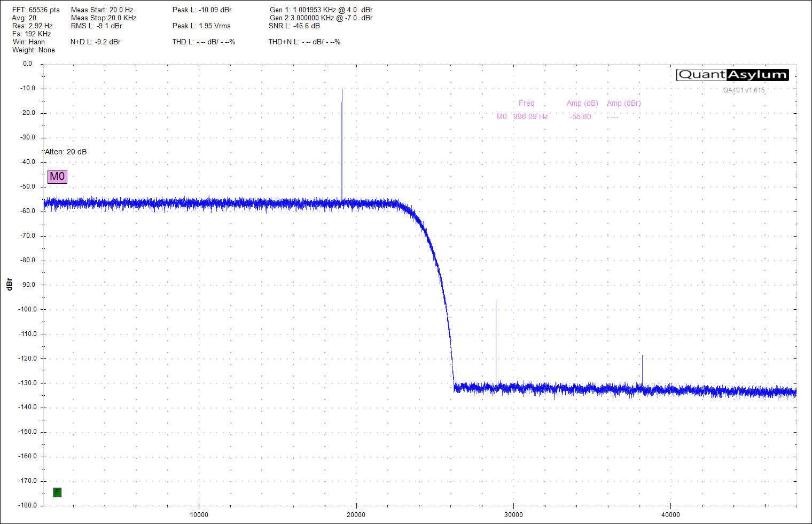Click the M0 marker frequency '996.09 Hz'
Screen dimensions: 812x524
click(530, 117)
